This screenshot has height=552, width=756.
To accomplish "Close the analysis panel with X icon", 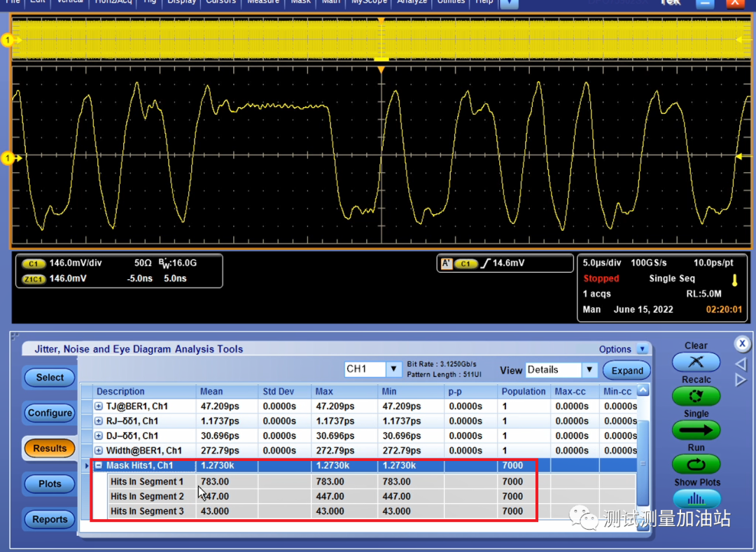I will point(742,344).
